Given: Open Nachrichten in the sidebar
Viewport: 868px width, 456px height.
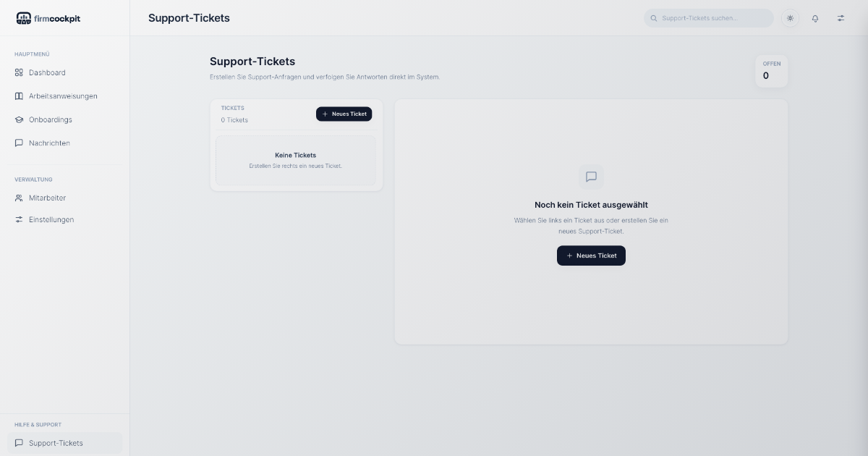Looking at the screenshot, I should pyautogui.click(x=49, y=143).
